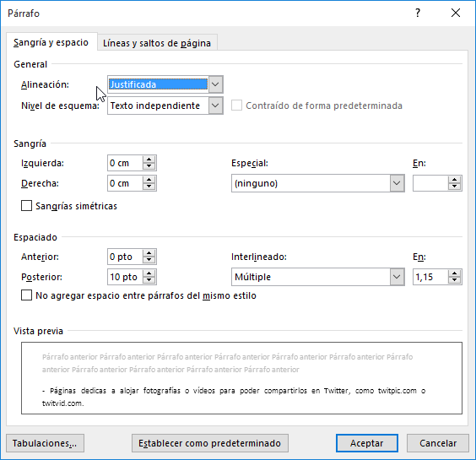Check No agregar espacio entre párrafos option
The height and width of the screenshot is (460, 476).
point(26,295)
